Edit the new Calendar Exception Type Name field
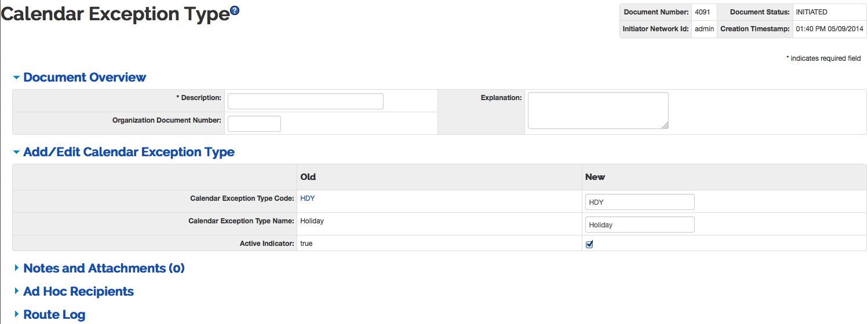868x324 pixels. coord(640,224)
